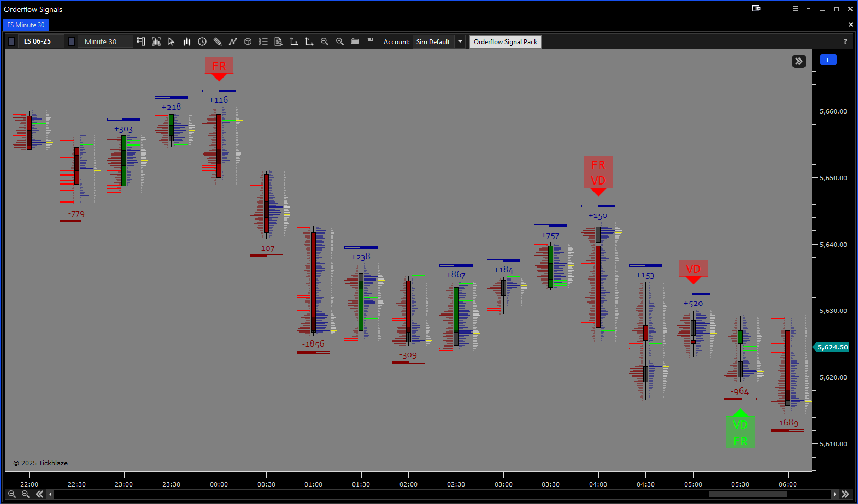The height and width of the screenshot is (504, 858).
Task: Click the 03:00 time axis label
Action: (503, 484)
